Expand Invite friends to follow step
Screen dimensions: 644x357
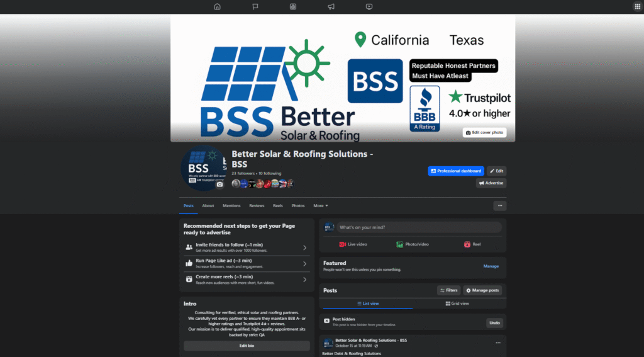pos(304,247)
